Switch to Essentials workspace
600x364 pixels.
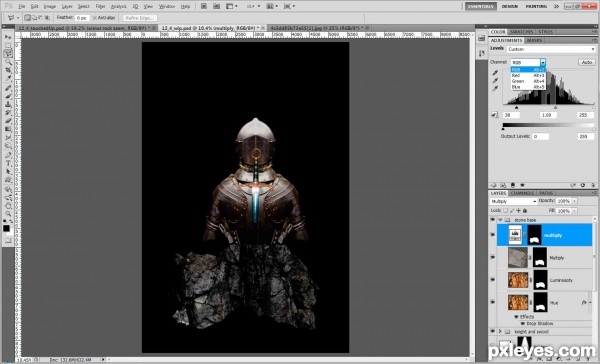point(481,6)
